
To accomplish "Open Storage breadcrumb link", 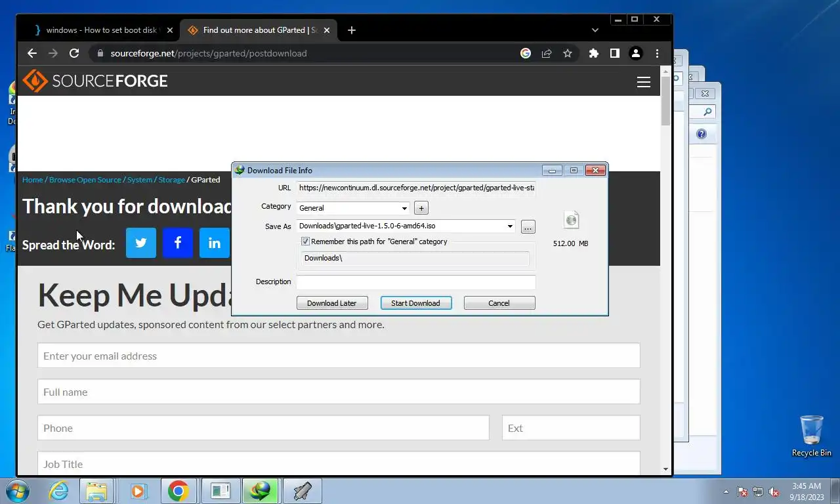I will point(171,180).
